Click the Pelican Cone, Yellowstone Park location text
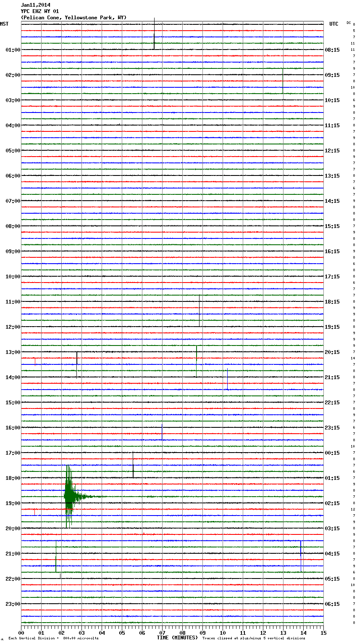357x644 pixels. [x=73, y=18]
